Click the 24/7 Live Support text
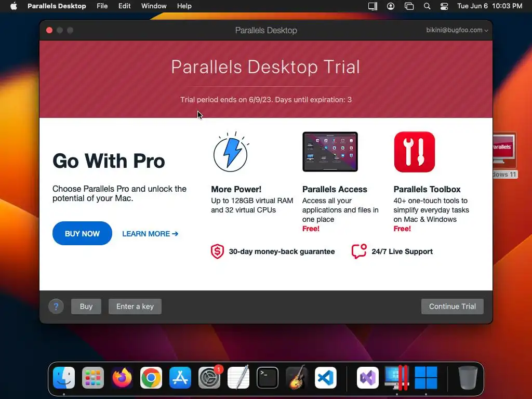The width and height of the screenshot is (532, 399). [402, 251]
